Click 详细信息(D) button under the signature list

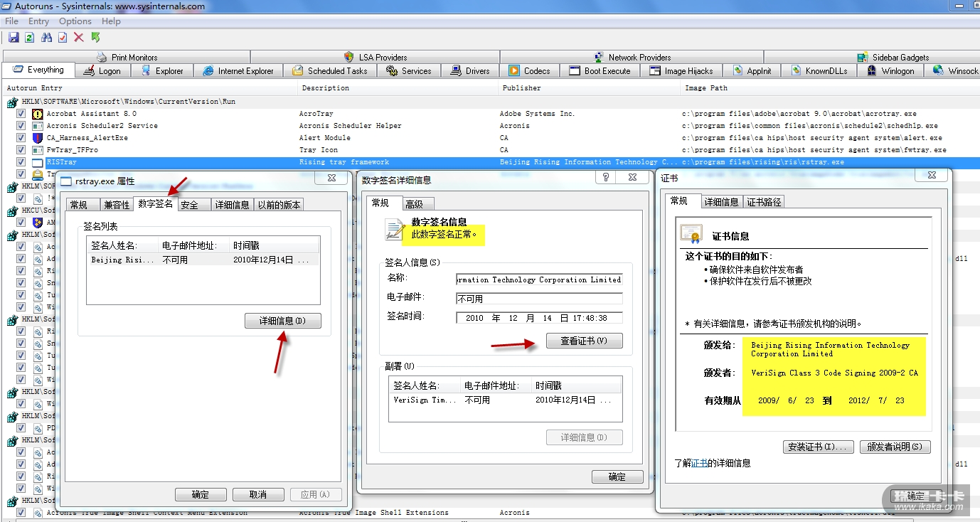282,321
